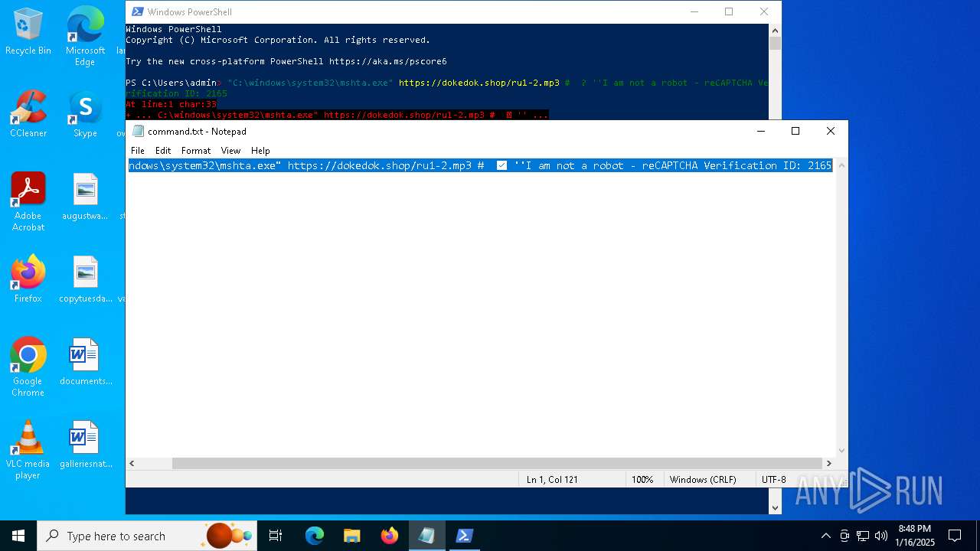Click the '100%' zoom level in status bar

tap(642, 480)
